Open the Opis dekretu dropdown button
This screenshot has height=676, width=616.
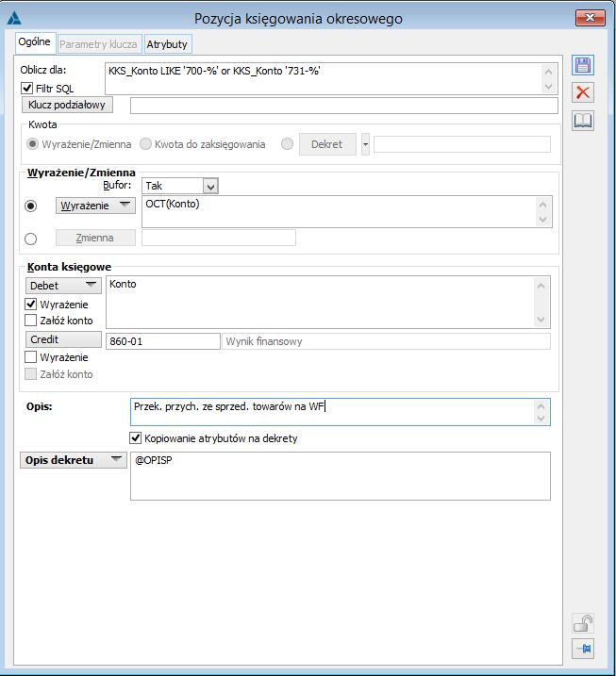coord(74,460)
